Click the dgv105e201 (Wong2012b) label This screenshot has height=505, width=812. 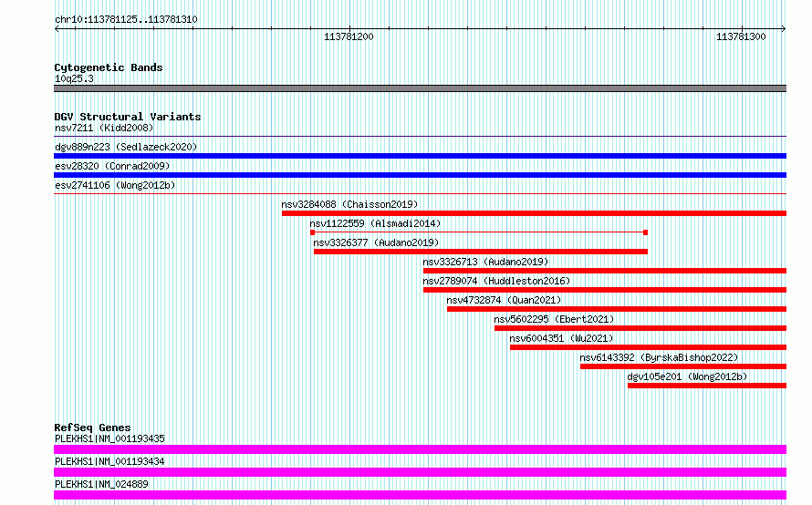tap(687, 376)
